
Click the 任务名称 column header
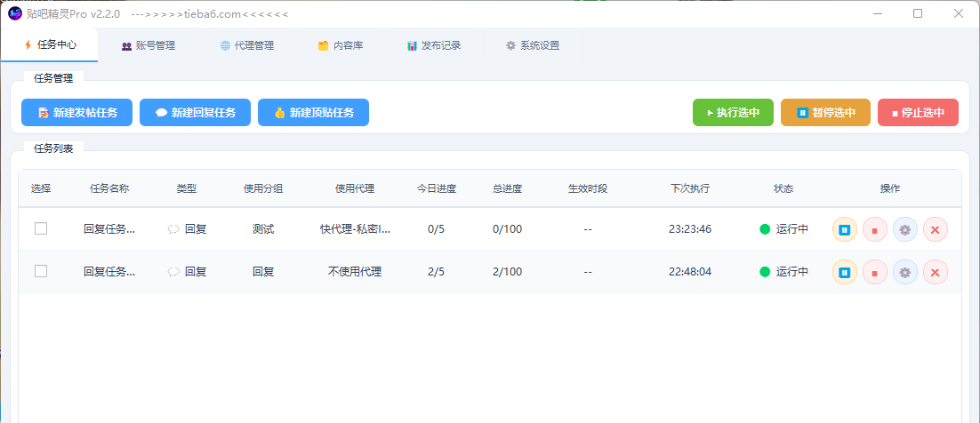[109, 188]
